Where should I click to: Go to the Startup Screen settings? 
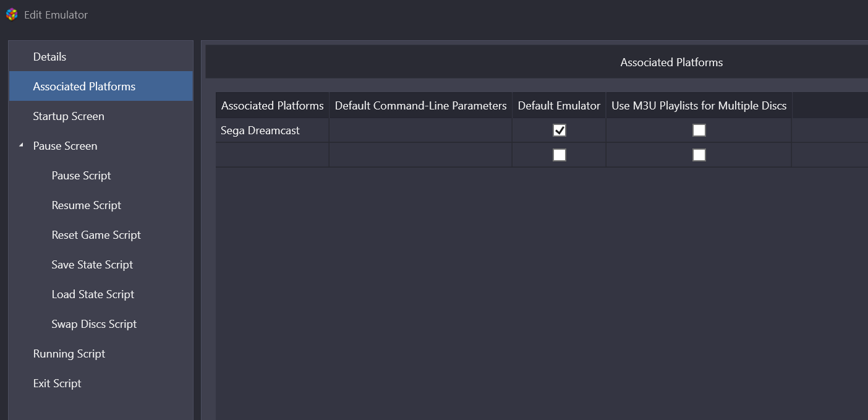pyautogui.click(x=69, y=116)
